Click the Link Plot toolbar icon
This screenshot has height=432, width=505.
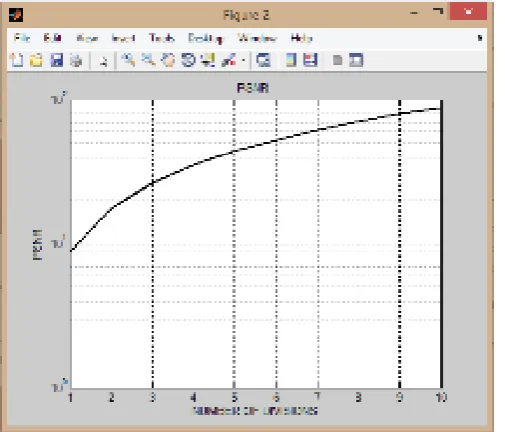(x=263, y=60)
